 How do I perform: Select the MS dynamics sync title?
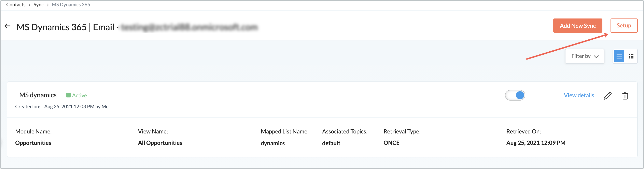(38, 95)
